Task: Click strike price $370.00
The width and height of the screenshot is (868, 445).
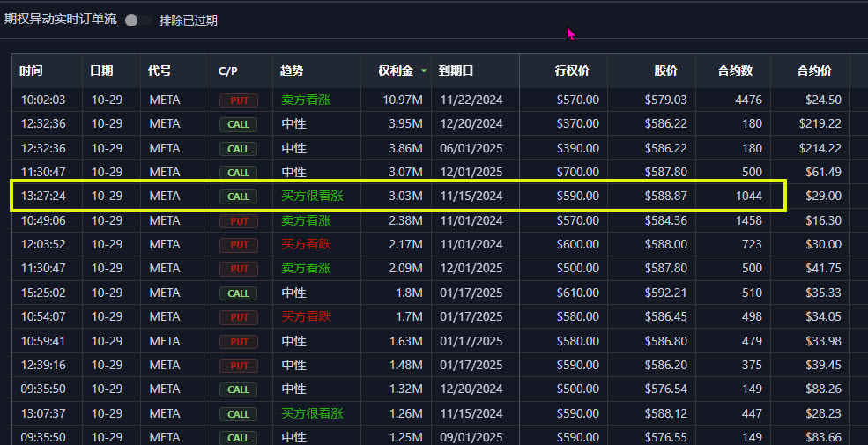Action: [578, 124]
